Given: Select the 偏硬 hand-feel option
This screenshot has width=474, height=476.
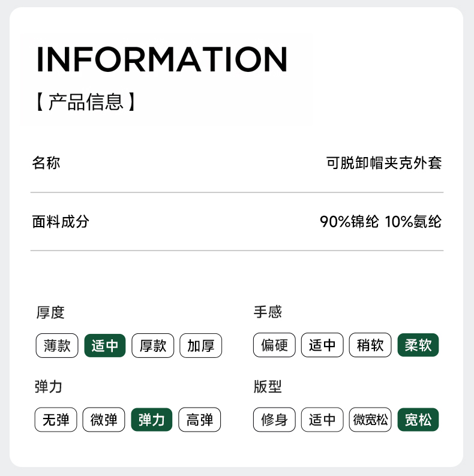Looking at the screenshot, I should pyautogui.click(x=274, y=346).
